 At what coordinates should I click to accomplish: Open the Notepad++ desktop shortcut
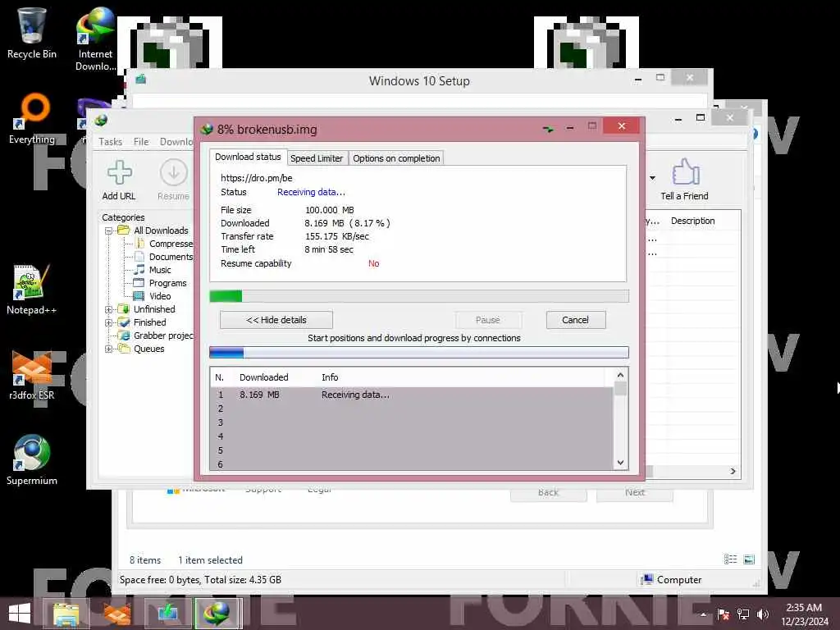coord(32,290)
